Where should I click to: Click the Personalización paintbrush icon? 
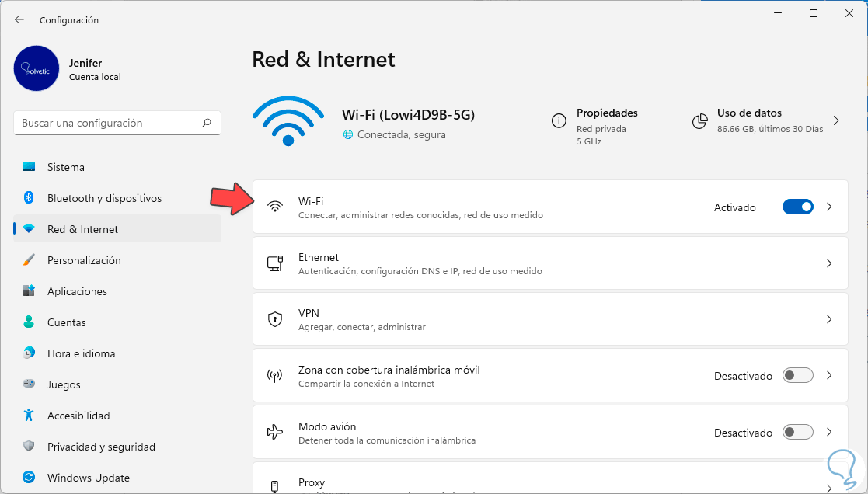point(29,260)
